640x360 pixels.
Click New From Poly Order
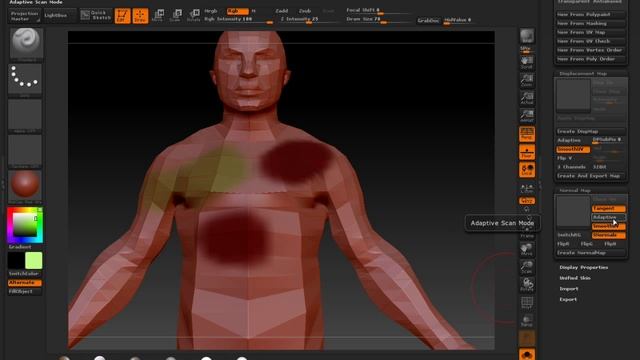591,59
